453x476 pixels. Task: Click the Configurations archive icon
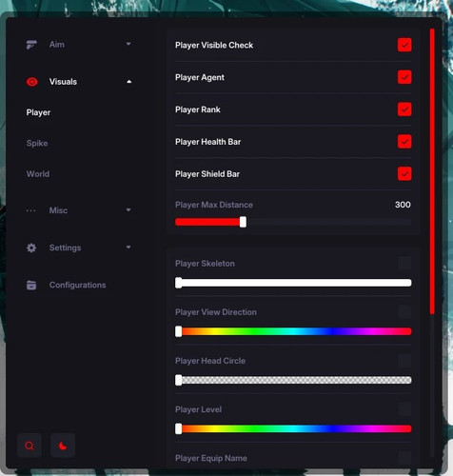(x=31, y=285)
